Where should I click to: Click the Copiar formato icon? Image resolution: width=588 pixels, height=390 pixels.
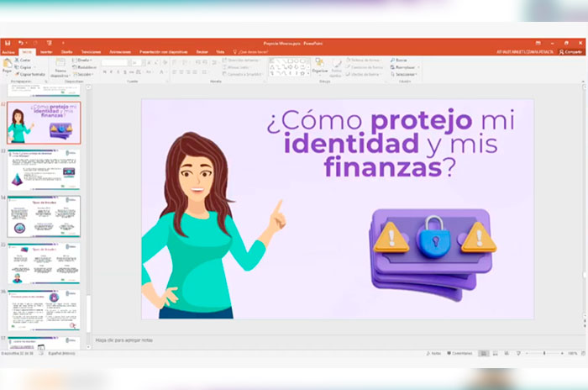(18, 74)
